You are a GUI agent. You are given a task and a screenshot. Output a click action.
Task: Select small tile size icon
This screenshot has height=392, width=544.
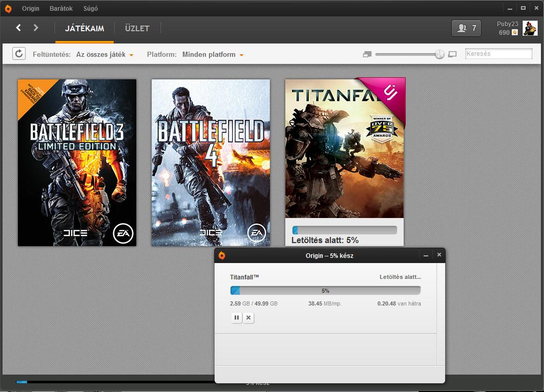(367, 54)
